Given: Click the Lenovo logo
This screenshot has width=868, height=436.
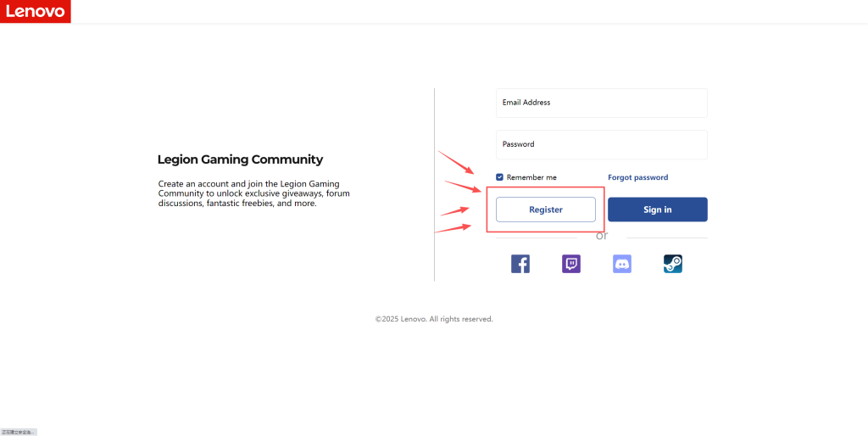Looking at the screenshot, I should pos(35,11).
